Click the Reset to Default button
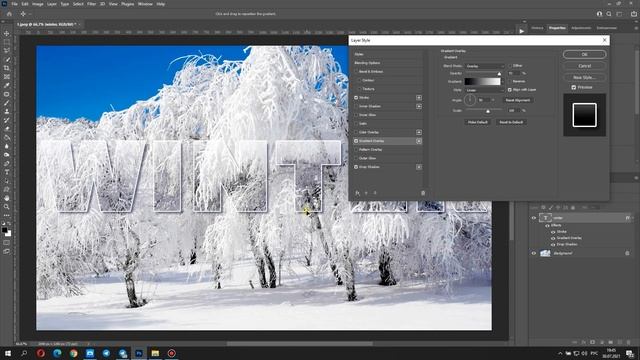The image size is (640, 360). [511, 122]
